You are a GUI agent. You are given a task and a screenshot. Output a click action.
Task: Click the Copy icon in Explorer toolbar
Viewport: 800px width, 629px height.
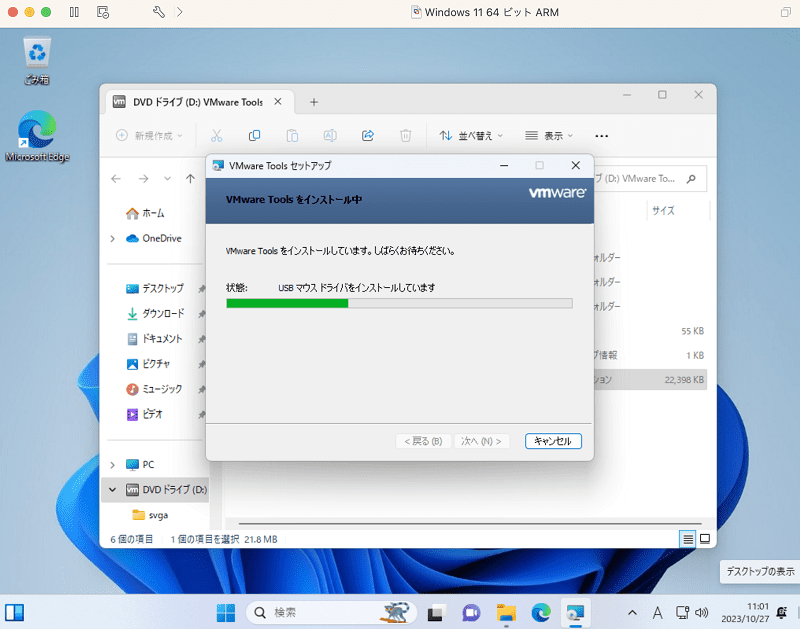254,136
